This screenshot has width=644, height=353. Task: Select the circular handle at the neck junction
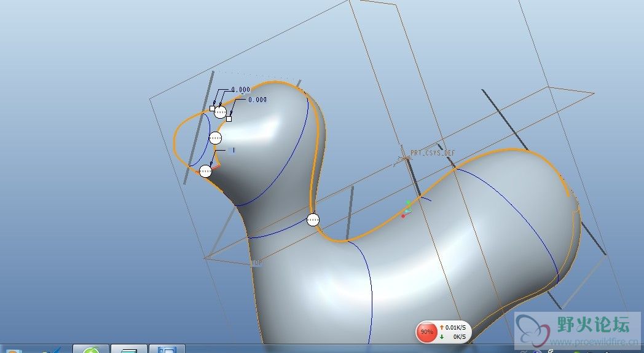click(x=313, y=220)
